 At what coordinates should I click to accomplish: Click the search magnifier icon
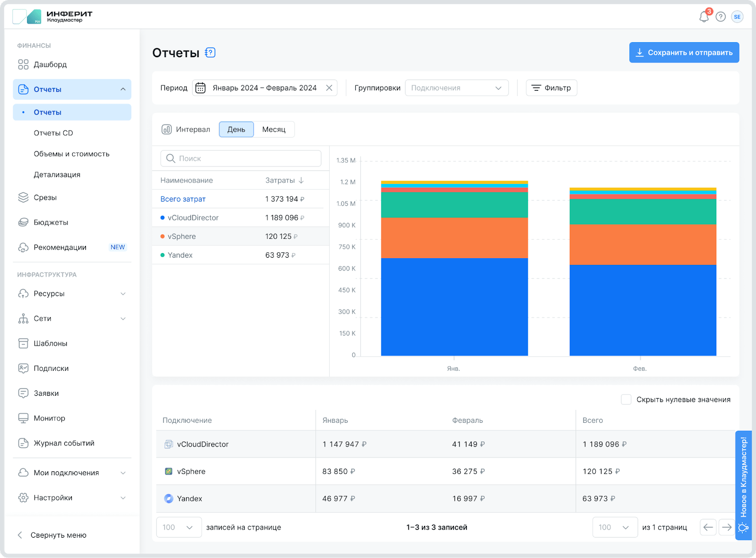click(171, 158)
